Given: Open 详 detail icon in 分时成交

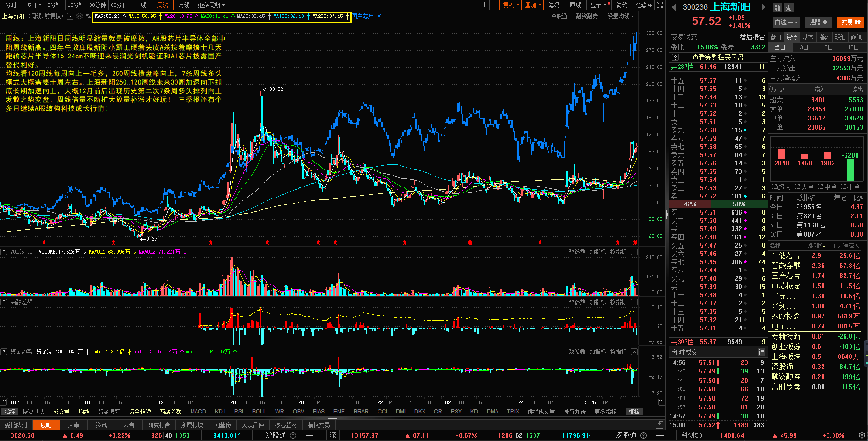Looking at the screenshot, I should tap(761, 352).
